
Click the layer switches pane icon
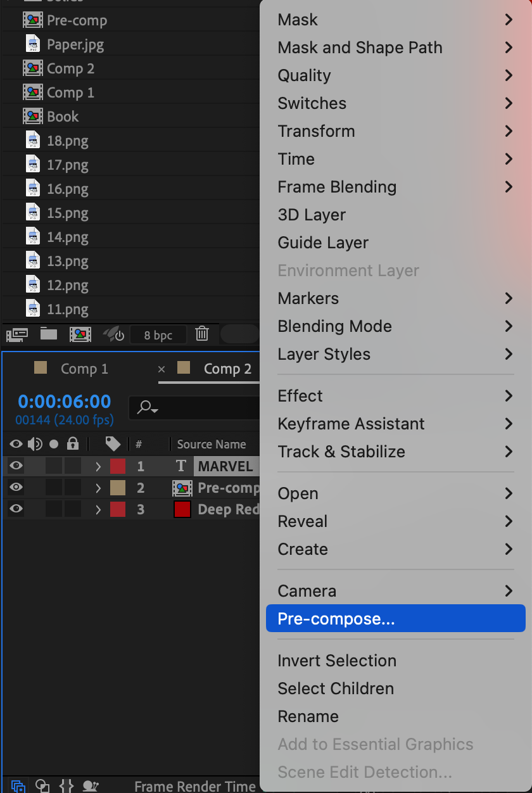coord(18,786)
